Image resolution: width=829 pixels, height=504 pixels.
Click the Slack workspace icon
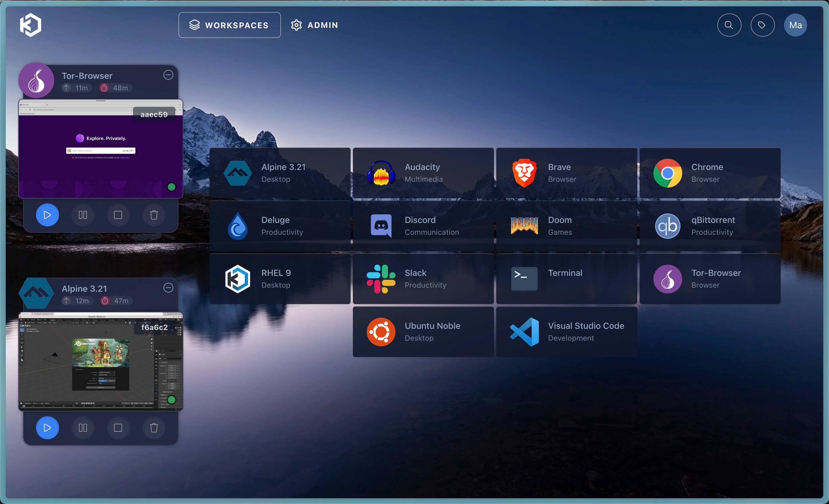point(381,279)
